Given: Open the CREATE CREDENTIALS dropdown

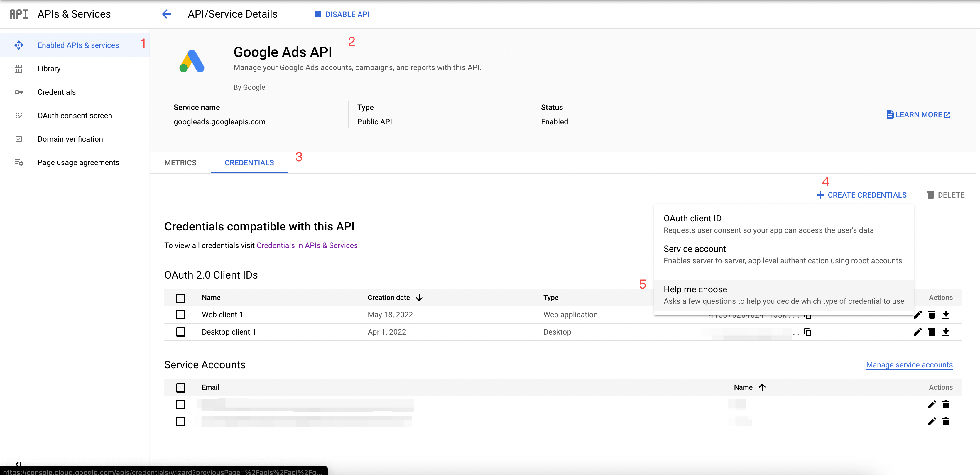Looking at the screenshot, I should click(862, 195).
